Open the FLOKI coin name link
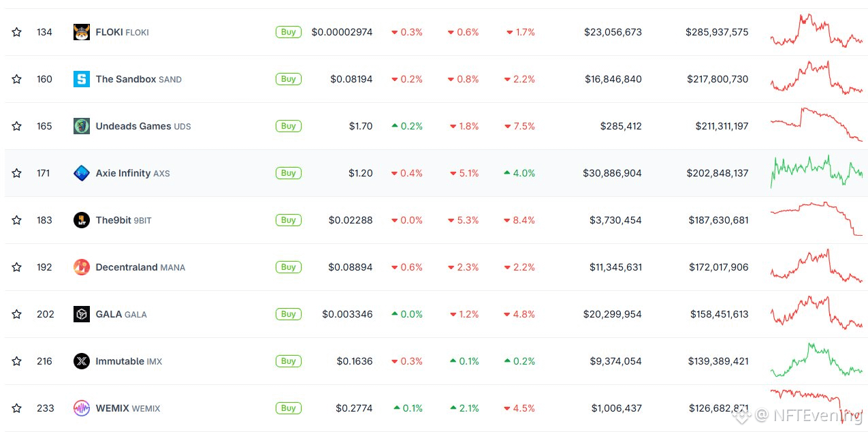868x432 pixels. click(x=123, y=32)
